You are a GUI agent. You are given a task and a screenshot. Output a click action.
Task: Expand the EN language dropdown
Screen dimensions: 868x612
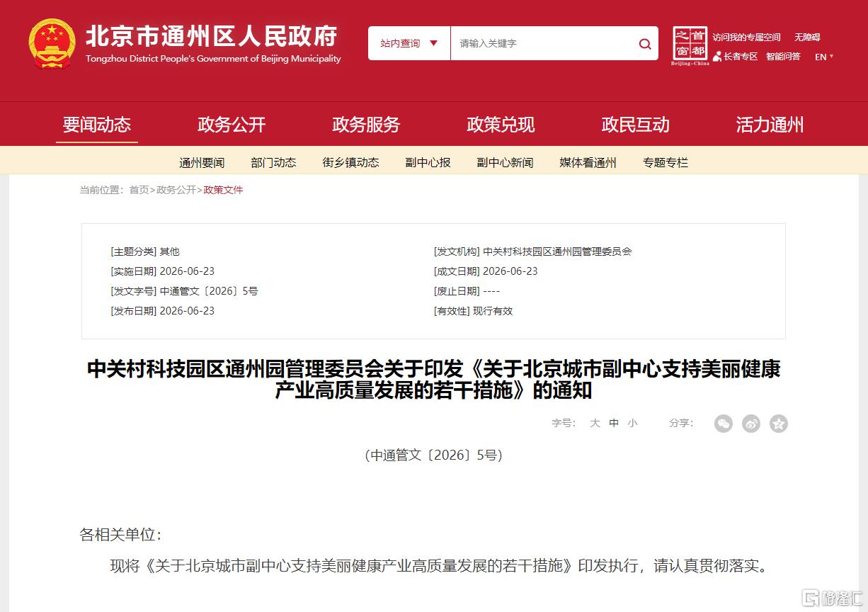pos(824,57)
